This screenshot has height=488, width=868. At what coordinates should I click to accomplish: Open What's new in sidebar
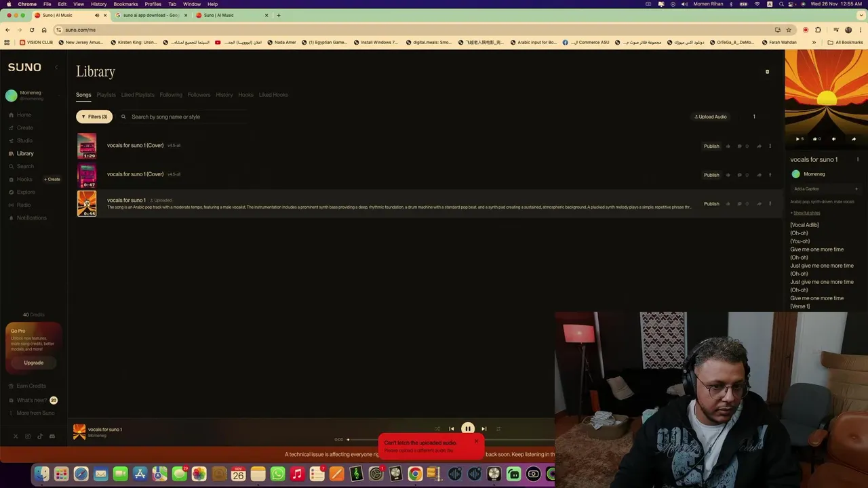pyautogui.click(x=33, y=400)
